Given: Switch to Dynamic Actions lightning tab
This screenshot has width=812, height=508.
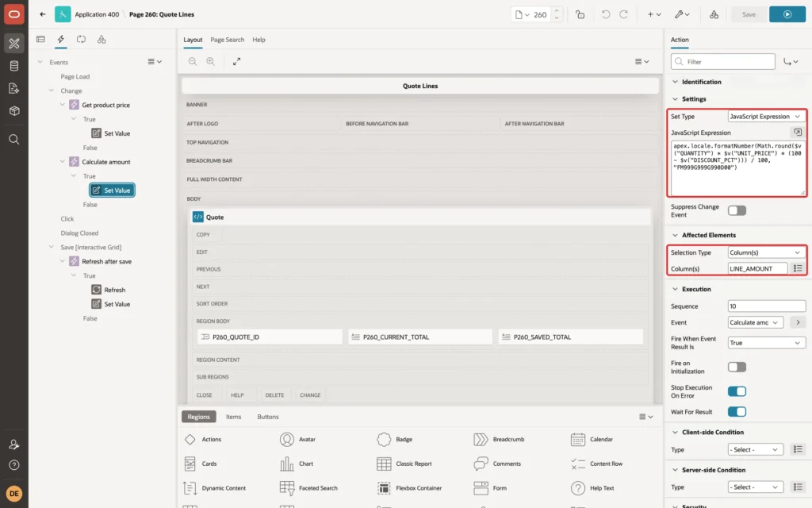Looking at the screenshot, I should coord(60,39).
